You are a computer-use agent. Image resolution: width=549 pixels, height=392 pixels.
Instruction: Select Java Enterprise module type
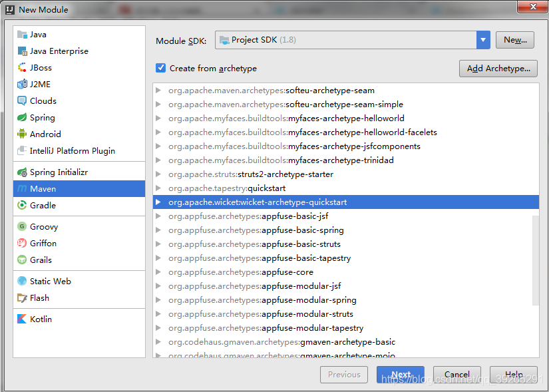tap(79, 51)
